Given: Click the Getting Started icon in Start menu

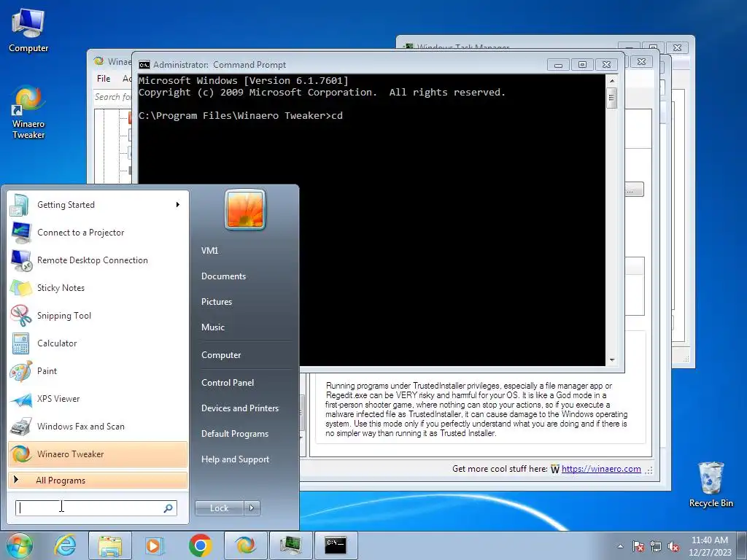Looking at the screenshot, I should click(x=20, y=205).
